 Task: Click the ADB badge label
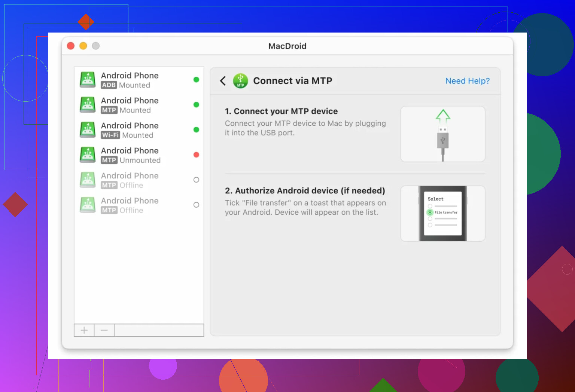(109, 85)
